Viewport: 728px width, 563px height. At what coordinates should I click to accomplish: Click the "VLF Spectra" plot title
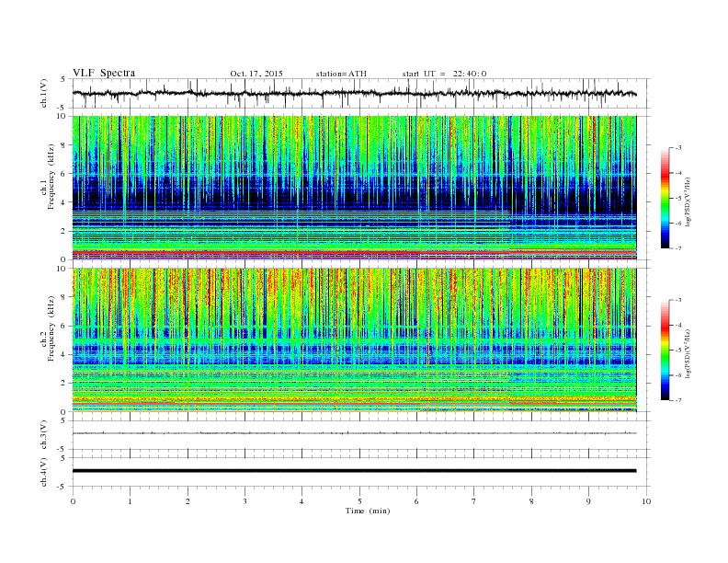pos(104,73)
